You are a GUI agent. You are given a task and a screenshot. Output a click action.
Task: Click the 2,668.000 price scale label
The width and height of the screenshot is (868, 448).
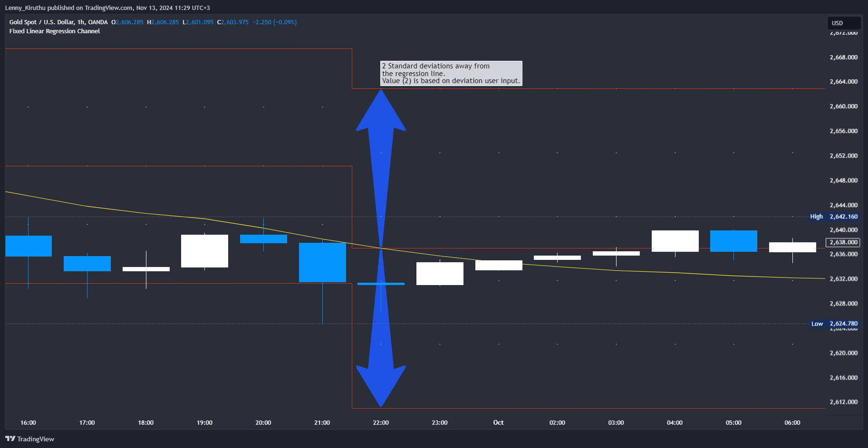pyautogui.click(x=843, y=57)
